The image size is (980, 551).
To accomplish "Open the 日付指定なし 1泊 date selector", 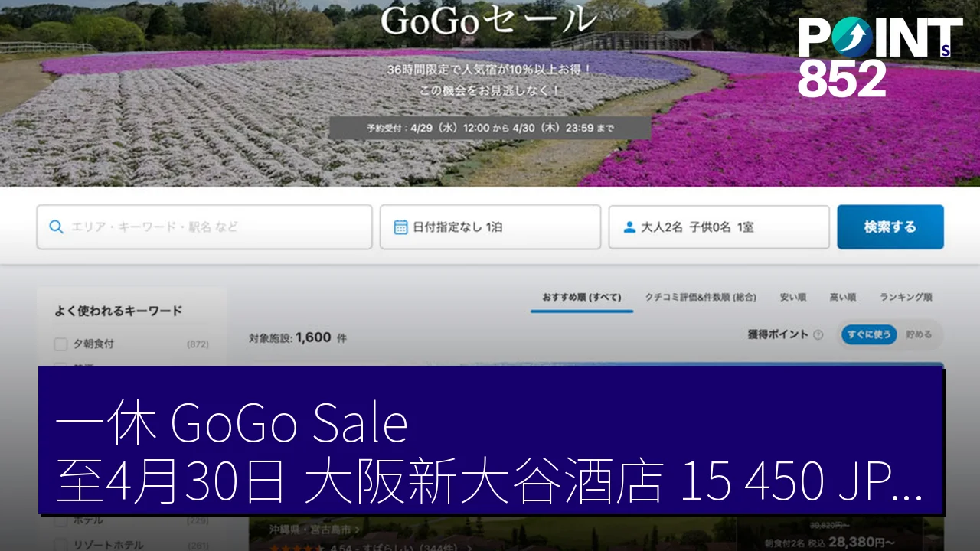I will tap(490, 227).
